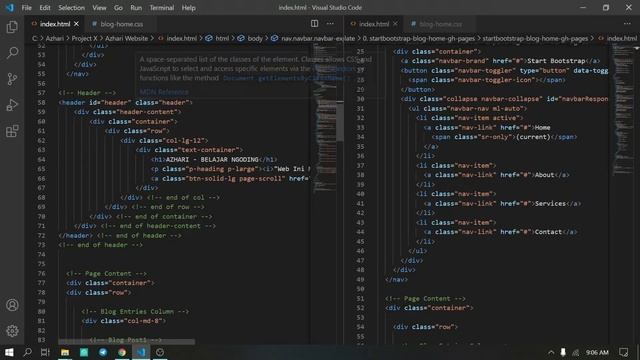Open the Edit menu
This screenshot has height=360, width=640.
click(45, 8)
